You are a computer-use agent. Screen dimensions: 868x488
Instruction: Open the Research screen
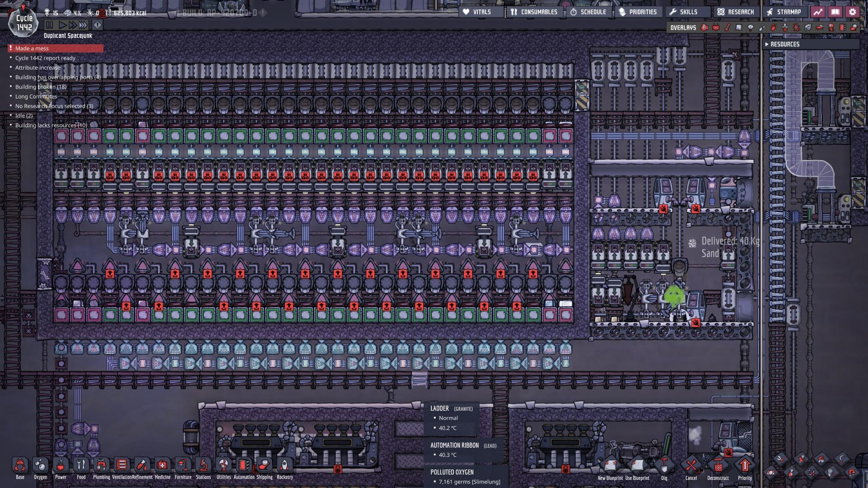[x=736, y=12]
